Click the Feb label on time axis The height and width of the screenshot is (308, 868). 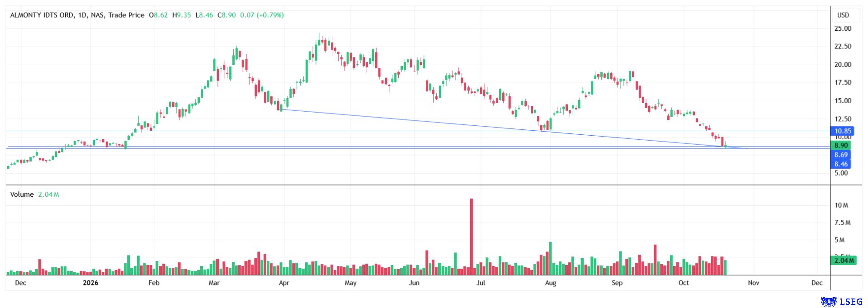pos(154,283)
